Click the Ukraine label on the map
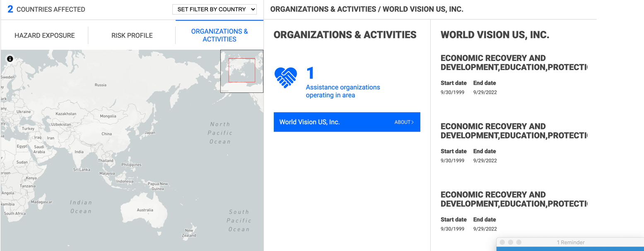Viewport: 644px width, 251px height. tap(24, 111)
